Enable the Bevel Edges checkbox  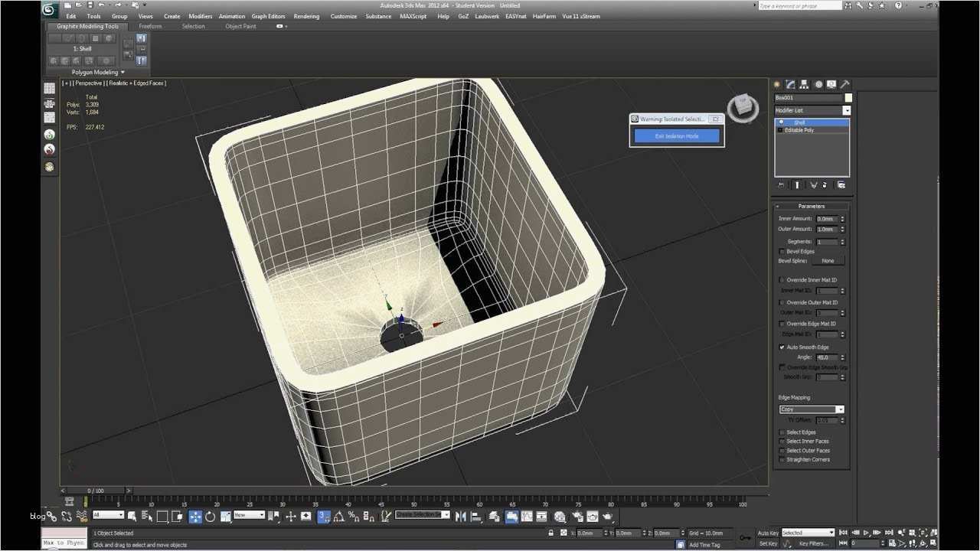(782, 251)
